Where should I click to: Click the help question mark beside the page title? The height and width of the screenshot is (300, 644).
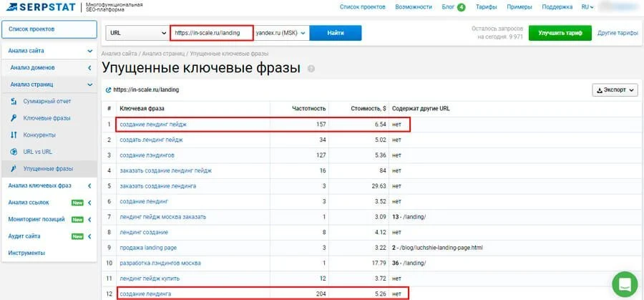(x=311, y=69)
